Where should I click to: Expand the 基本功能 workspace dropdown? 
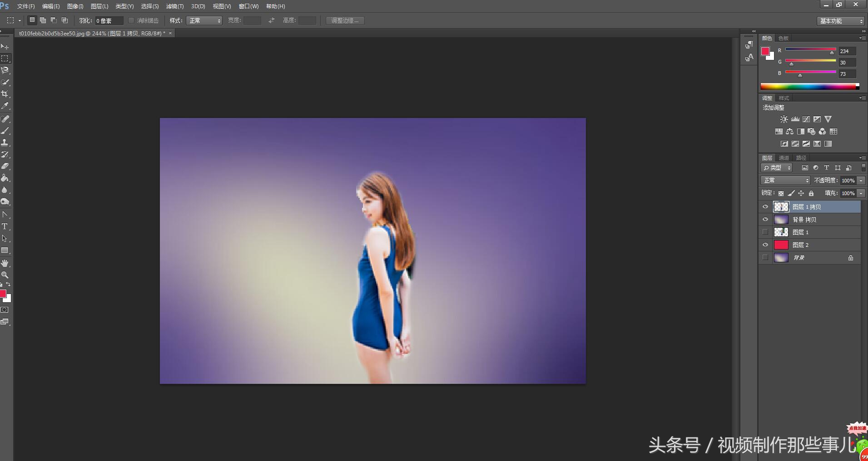tap(841, 21)
